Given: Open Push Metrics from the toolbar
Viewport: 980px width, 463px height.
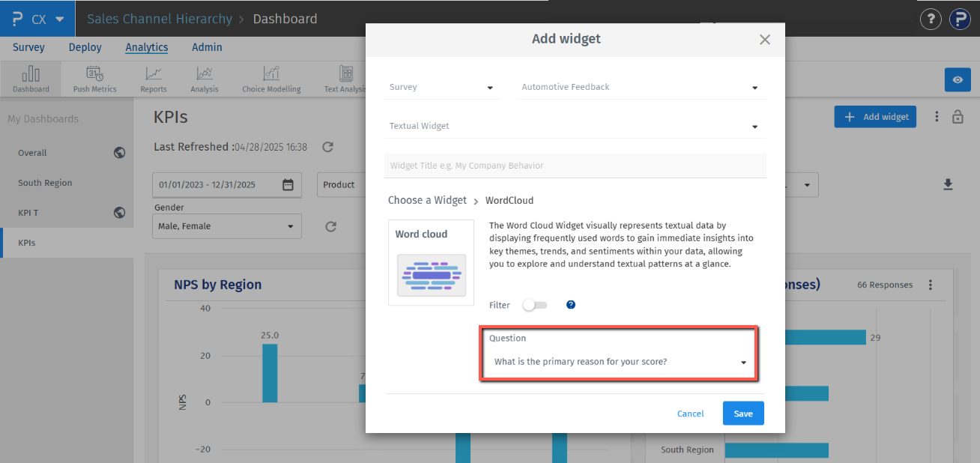Looking at the screenshot, I should click(94, 79).
